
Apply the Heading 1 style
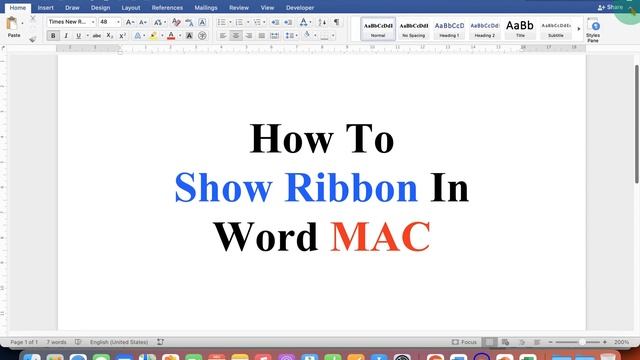(449, 29)
